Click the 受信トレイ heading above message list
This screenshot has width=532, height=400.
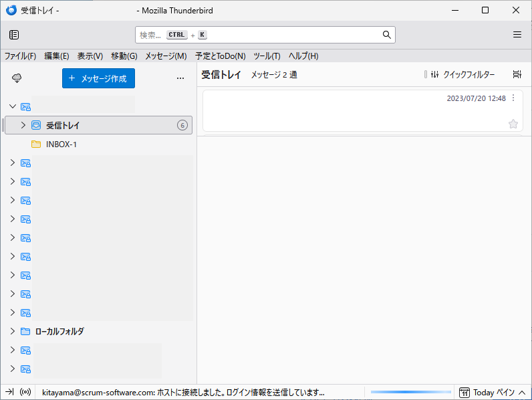(x=221, y=75)
